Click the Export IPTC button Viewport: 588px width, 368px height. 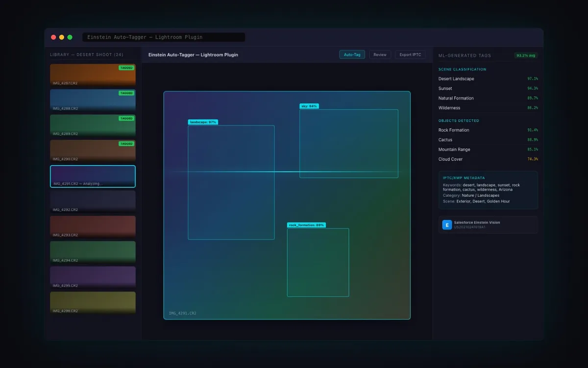pyautogui.click(x=410, y=54)
